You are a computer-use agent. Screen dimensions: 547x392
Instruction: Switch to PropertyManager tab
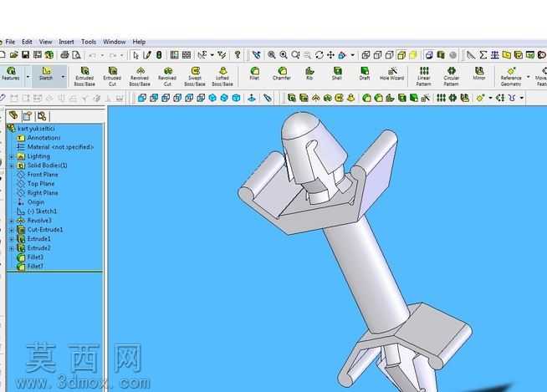pos(28,115)
